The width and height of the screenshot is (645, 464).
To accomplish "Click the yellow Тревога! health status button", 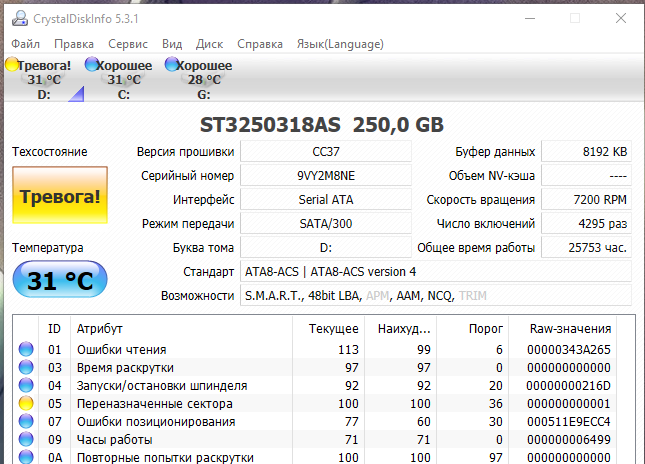I will point(60,195).
